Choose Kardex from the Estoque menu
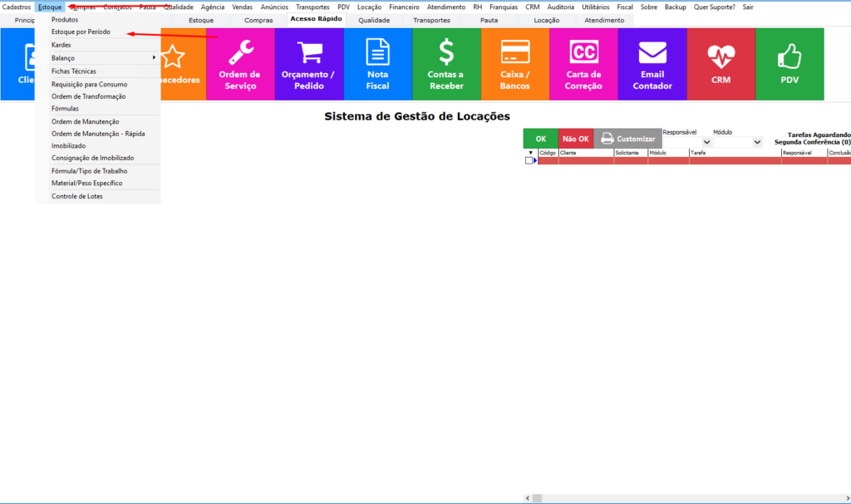 pos(61,44)
